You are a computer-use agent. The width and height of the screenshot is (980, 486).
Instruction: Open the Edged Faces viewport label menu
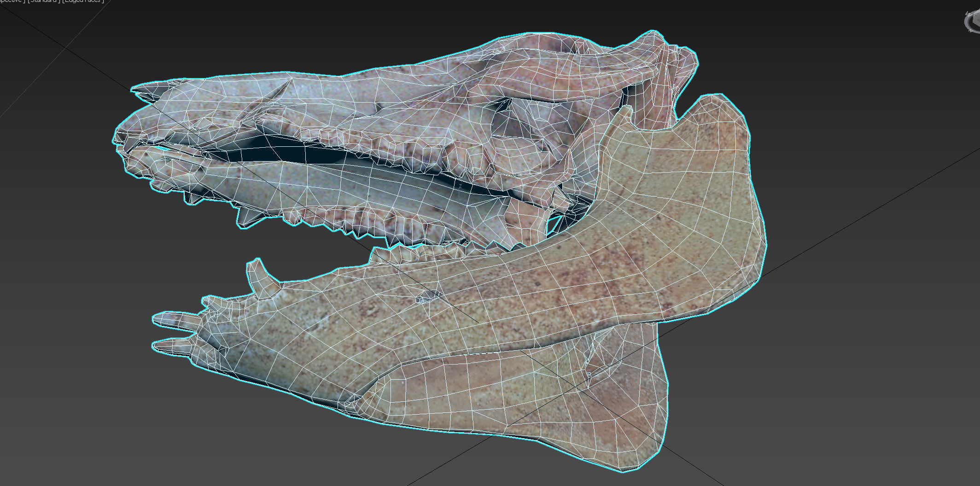(x=83, y=1)
